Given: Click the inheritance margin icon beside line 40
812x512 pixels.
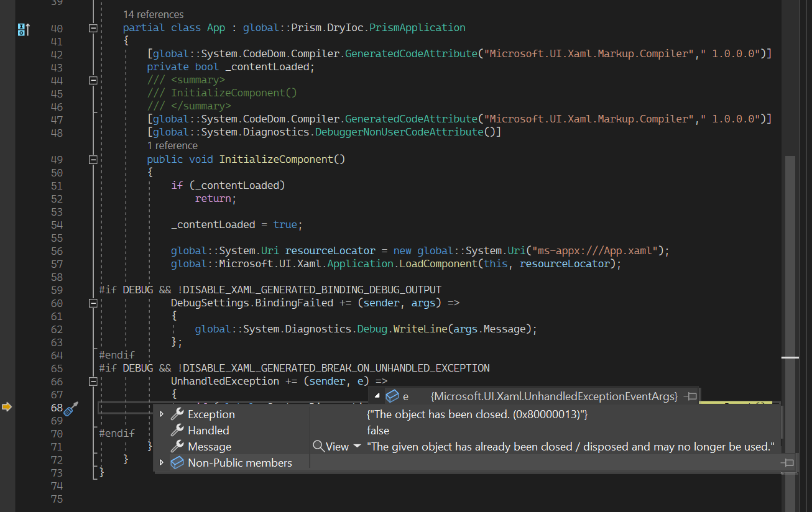Looking at the screenshot, I should 24,29.
